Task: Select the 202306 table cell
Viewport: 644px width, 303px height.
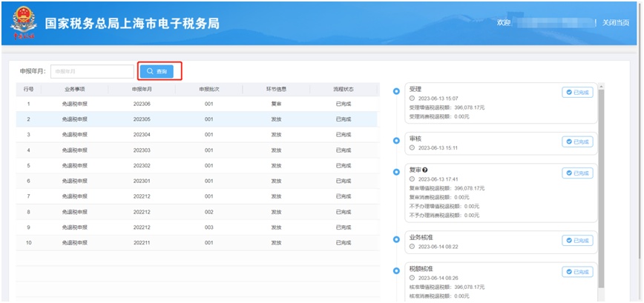Action: pos(142,104)
